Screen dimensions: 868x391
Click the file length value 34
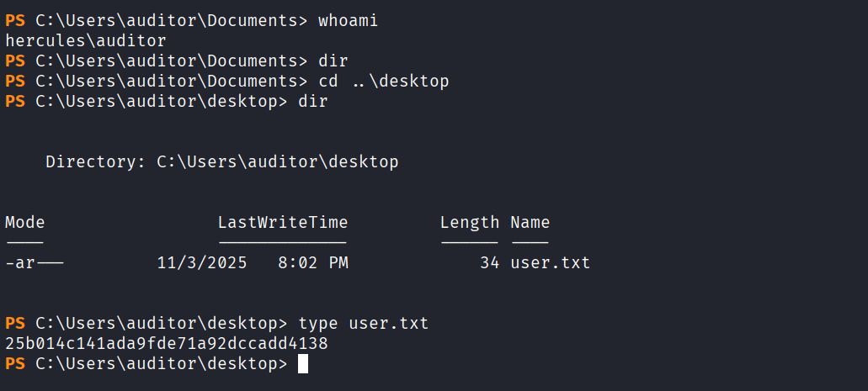(490, 263)
